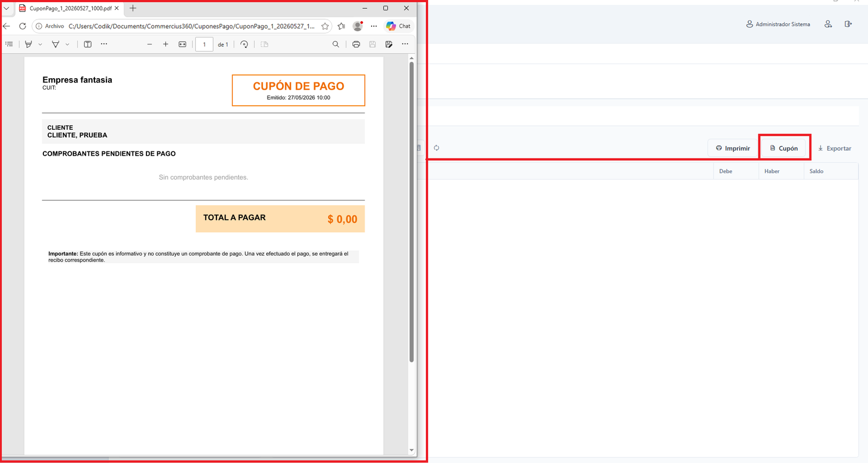The height and width of the screenshot is (463, 868).
Task: Click the CLIENTE, PRUEBA text
Action: [77, 135]
